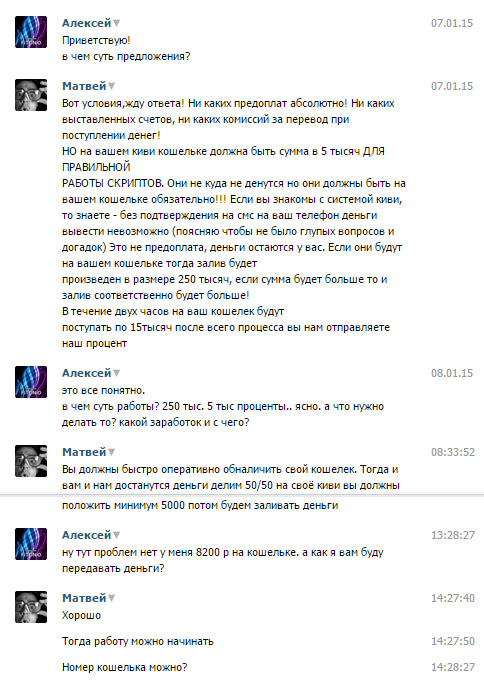Open dropdown arrow next to Матвей at 08:33:52
This screenshot has width=484, height=682.
coord(111,453)
